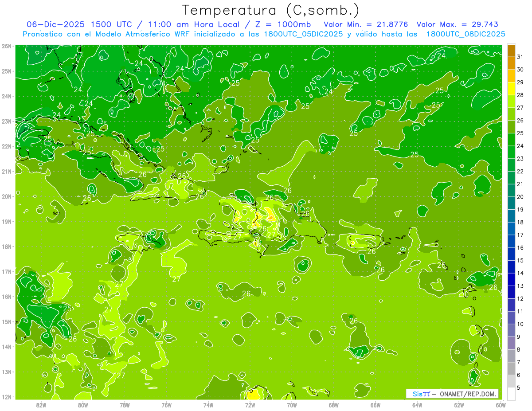
Task: Click latitude axis label '15N'
Action: coord(6,322)
